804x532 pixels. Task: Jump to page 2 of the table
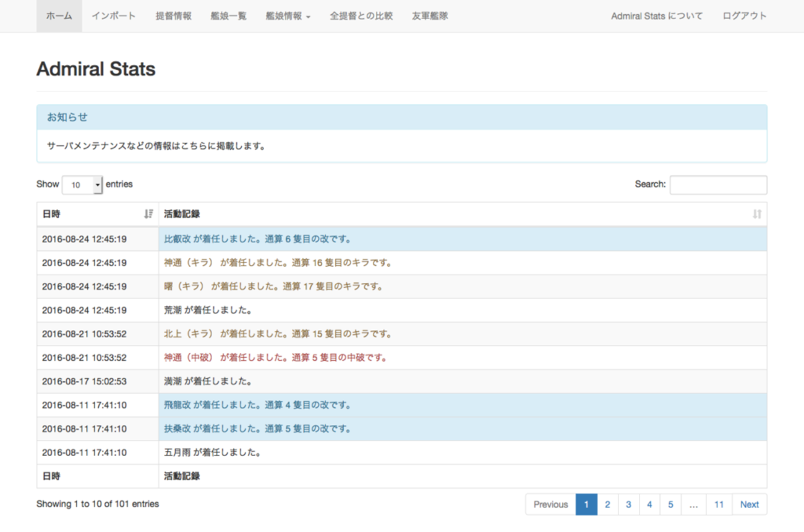607,505
